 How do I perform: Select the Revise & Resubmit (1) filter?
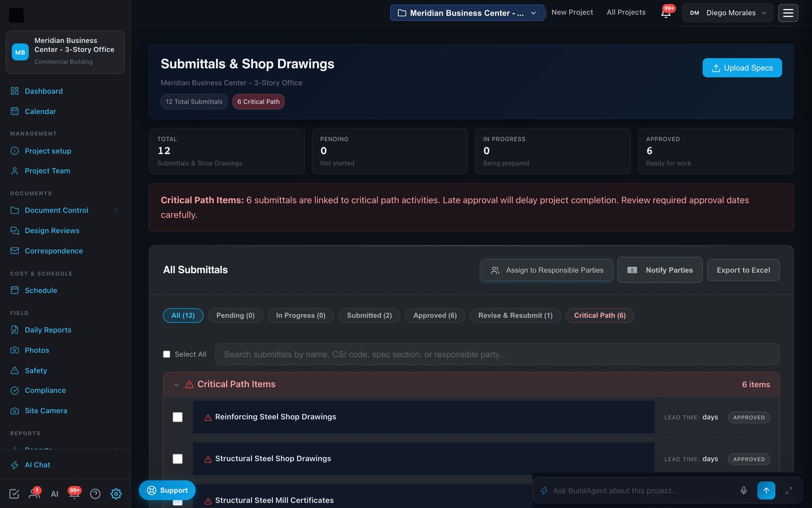pyautogui.click(x=515, y=316)
